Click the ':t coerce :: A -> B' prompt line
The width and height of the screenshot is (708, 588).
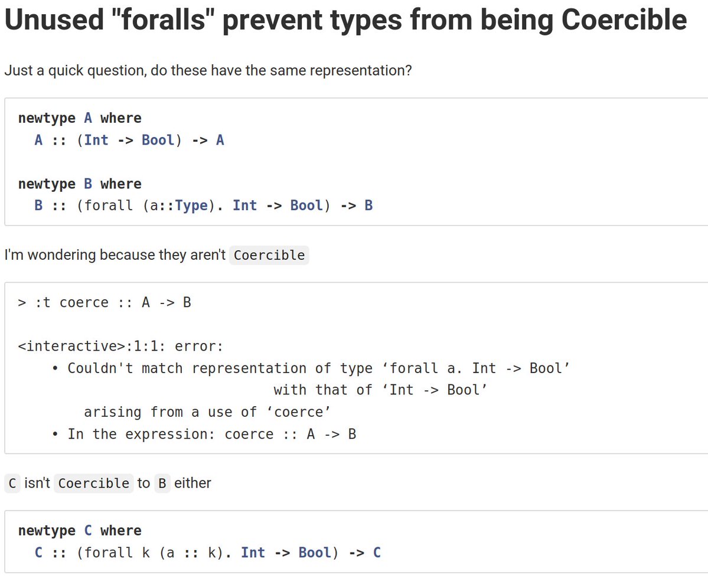105,302
